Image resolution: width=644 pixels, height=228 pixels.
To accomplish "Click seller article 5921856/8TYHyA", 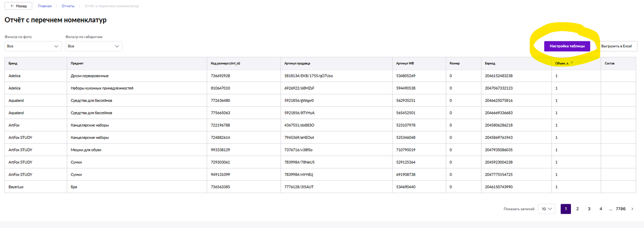I will (299, 113).
